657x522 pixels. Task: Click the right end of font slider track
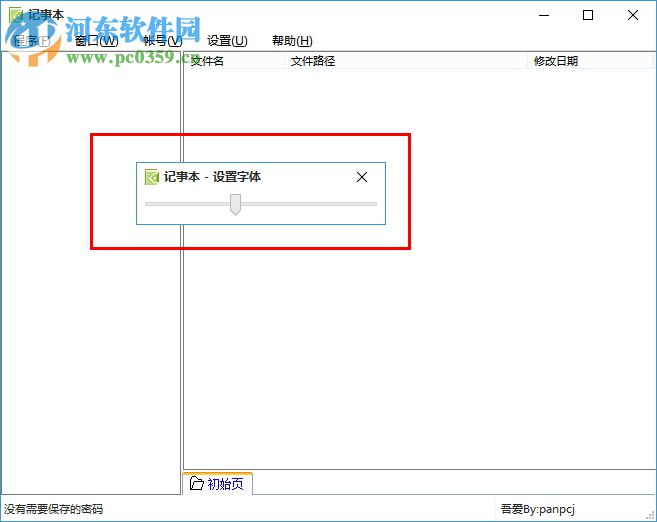374,204
